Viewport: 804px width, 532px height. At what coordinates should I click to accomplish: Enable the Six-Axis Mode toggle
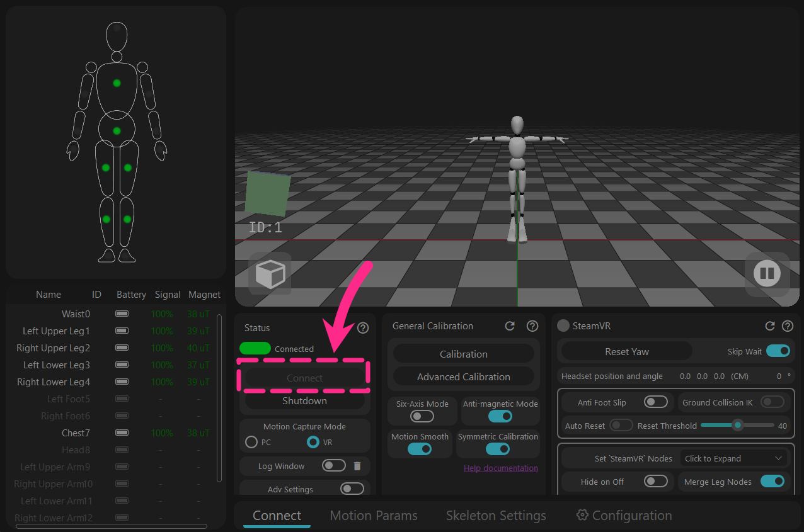tap(422, 416)
